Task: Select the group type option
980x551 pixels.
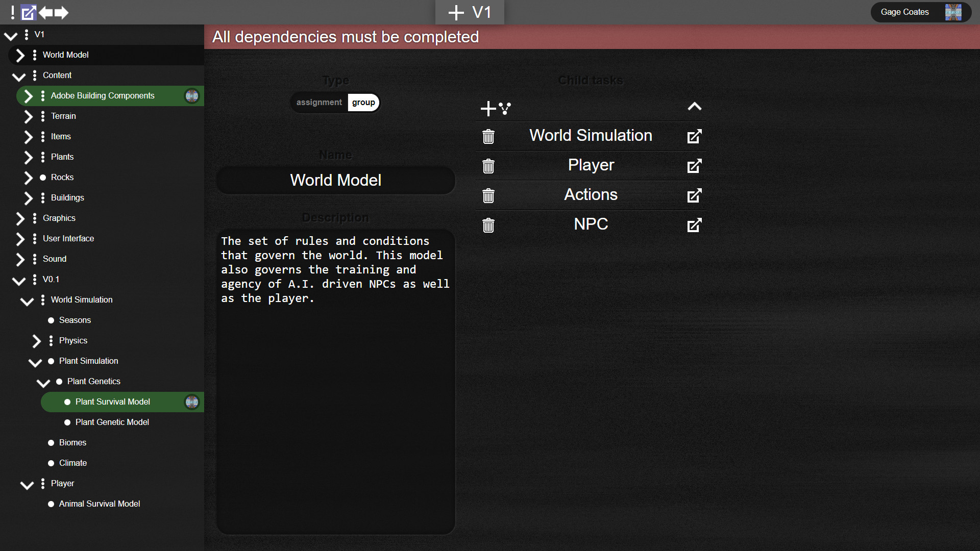Action: click(363, 102)
